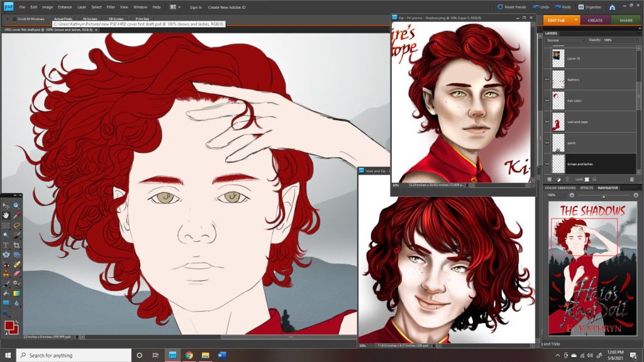644x362 pixels.
Task: Toggle visibility of hair color layer
Action: [547, 101]
